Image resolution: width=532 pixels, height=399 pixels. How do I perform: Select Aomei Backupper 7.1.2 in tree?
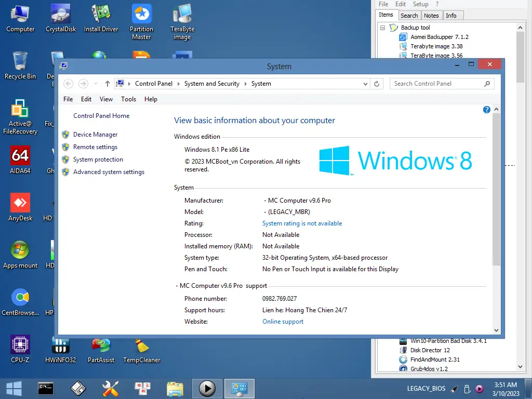440,37
